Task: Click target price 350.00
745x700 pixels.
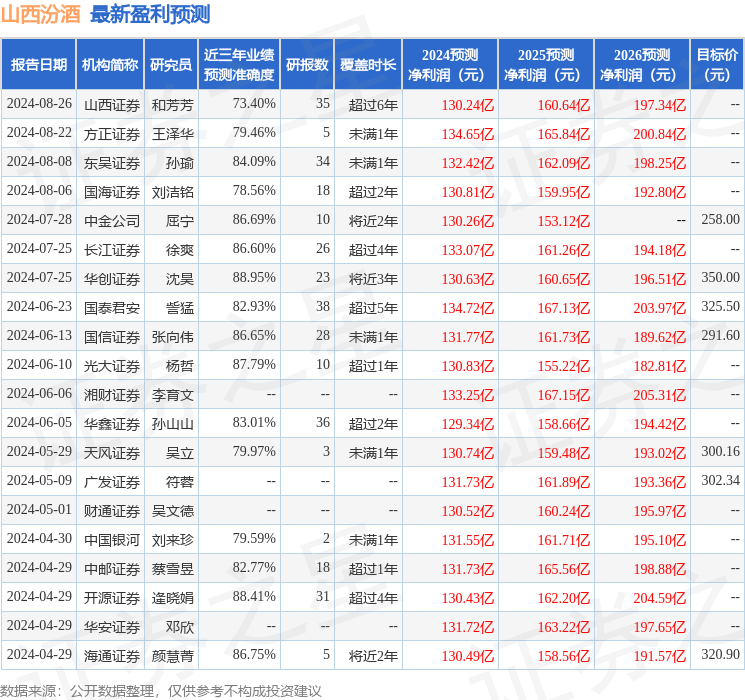Action: pos(721,277)
